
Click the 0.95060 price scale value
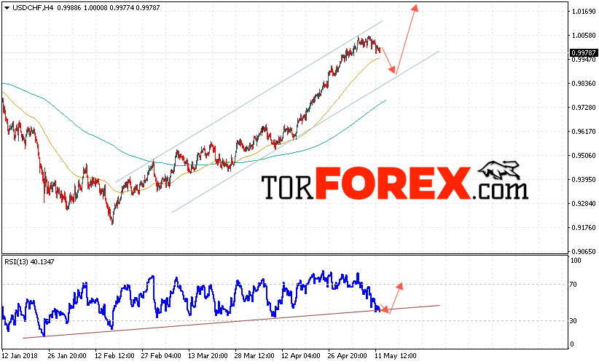pos(584,156)
